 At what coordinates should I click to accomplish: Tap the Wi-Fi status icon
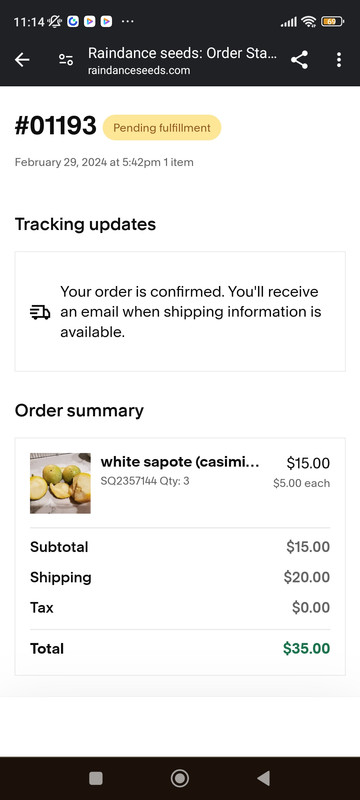tap(308, 21)
